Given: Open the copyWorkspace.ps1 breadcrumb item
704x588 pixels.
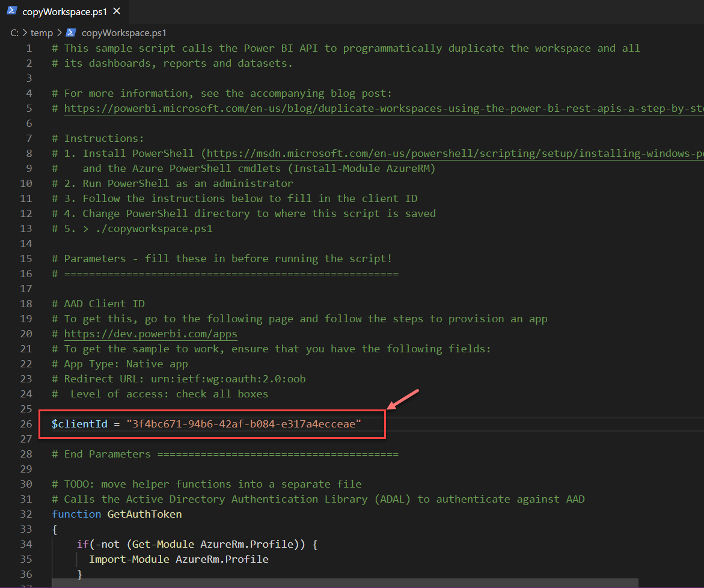Looking at the screenshot, I should (124, 32).
